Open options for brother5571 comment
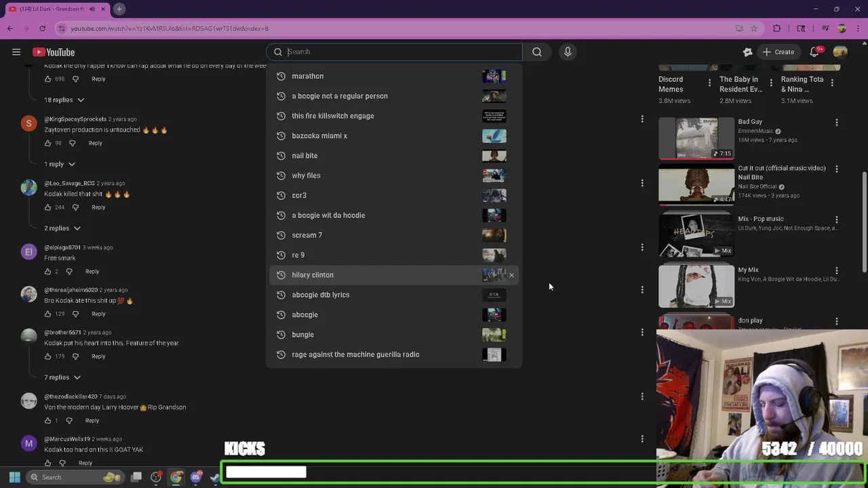868x488 pixels. coord(642,332)
